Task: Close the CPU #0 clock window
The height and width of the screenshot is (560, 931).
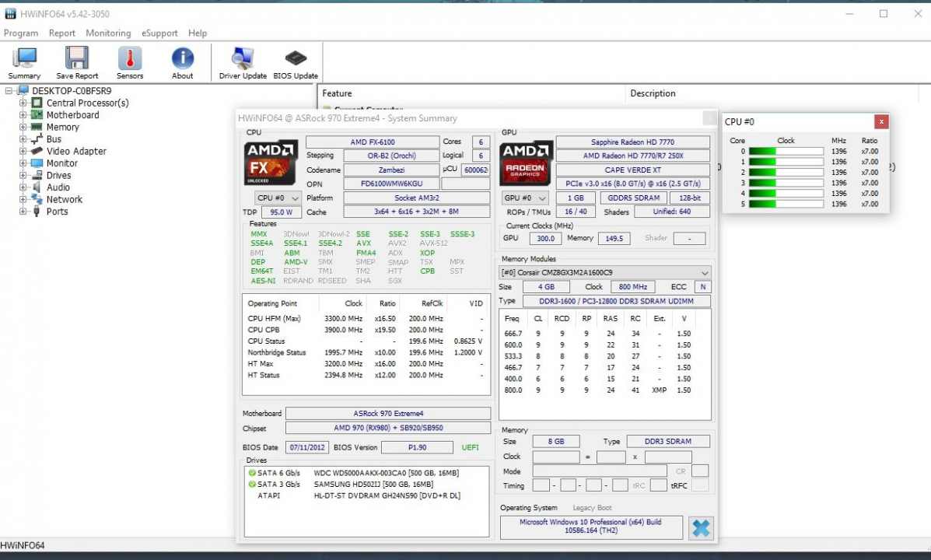Action: [x=881, y=122]
